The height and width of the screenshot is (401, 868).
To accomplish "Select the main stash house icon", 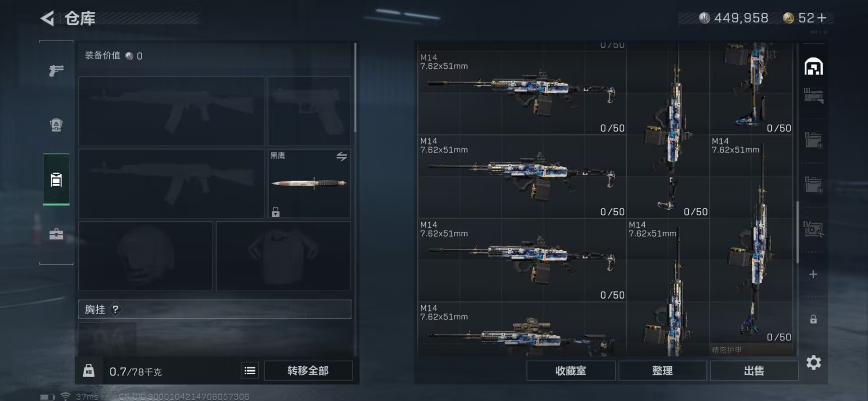I will tap(813, 67).
